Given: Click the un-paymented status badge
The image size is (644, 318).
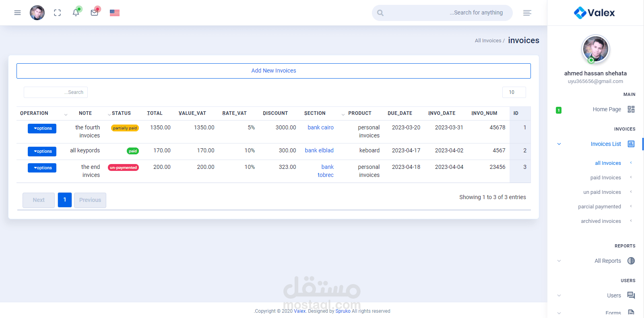Looking at the screenshot, I should [x=123, y=168].
